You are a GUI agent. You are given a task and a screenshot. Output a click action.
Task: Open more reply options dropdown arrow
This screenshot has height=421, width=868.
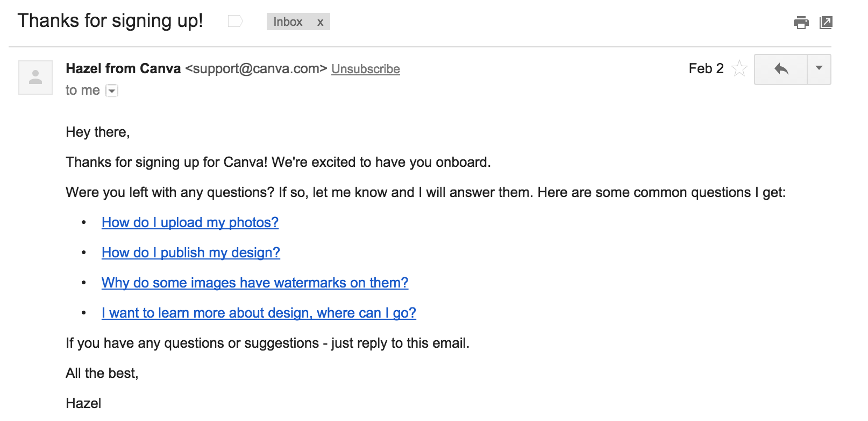pos(819,69)
